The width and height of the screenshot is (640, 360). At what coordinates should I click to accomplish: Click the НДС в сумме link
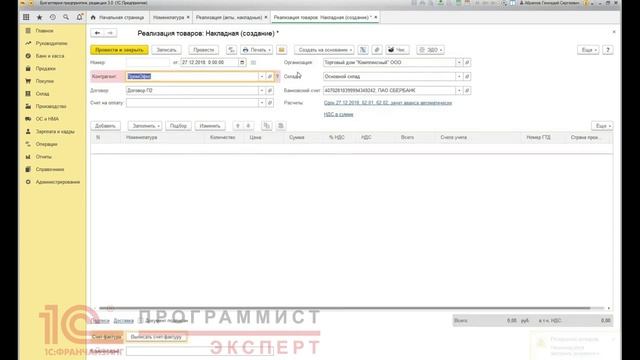click(338, 114)
